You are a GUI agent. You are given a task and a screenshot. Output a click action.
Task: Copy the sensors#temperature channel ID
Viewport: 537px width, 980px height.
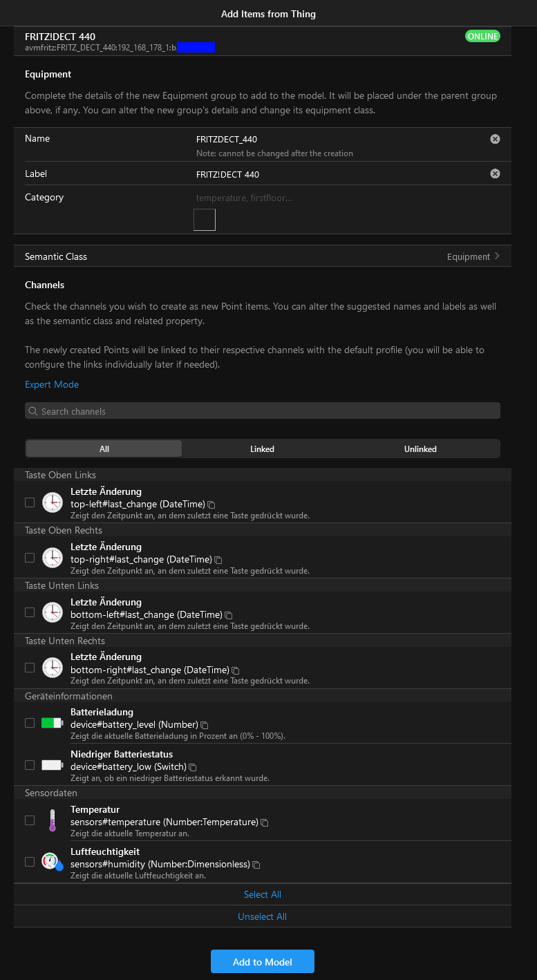point(265,823)
